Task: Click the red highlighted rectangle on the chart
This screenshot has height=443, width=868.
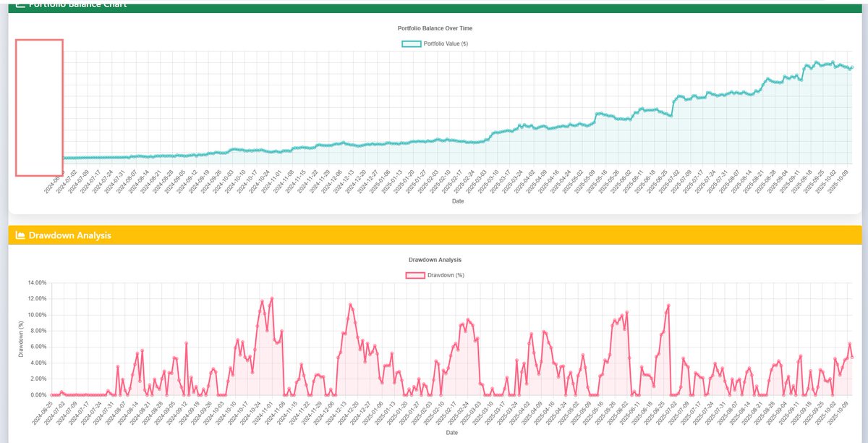Action: coord(40,107)
